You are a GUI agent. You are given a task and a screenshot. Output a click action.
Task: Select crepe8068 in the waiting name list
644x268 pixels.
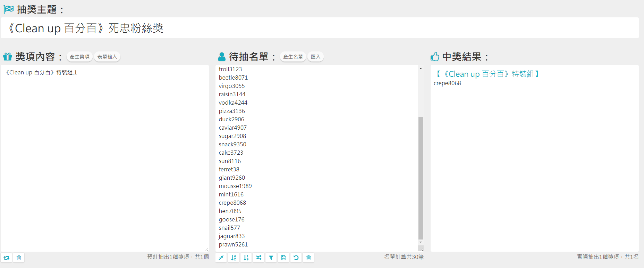[x=232, y=203]
